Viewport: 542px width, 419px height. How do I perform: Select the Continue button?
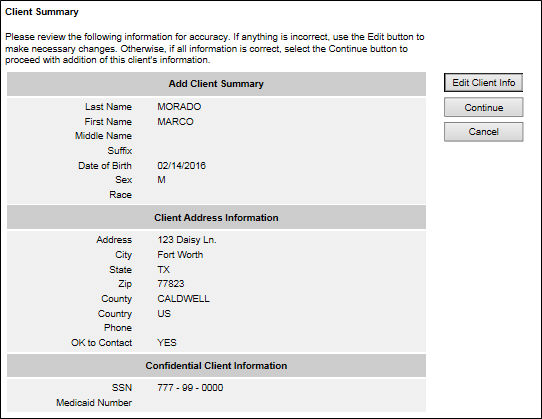click(483, 108)
